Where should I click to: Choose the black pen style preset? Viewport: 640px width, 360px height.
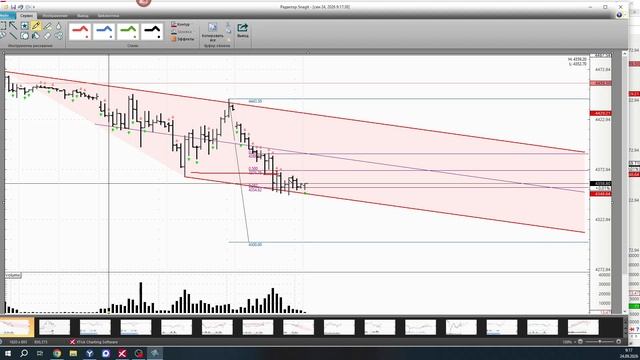pos(152,31)
